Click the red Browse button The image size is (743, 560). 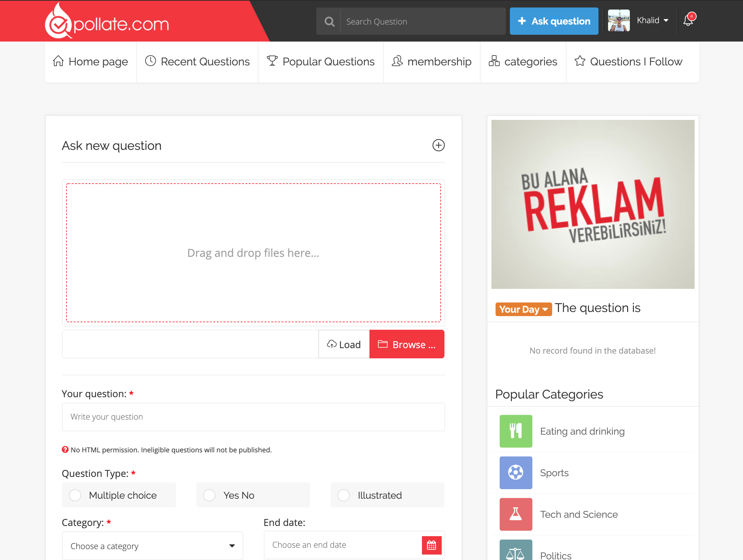coord(407,344)
